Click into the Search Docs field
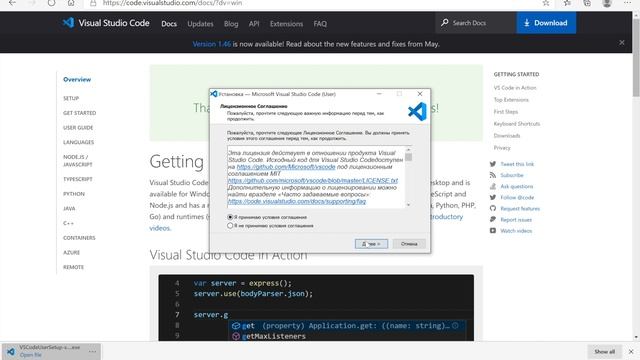The image size is (640, 360). (x=476, y=23)
